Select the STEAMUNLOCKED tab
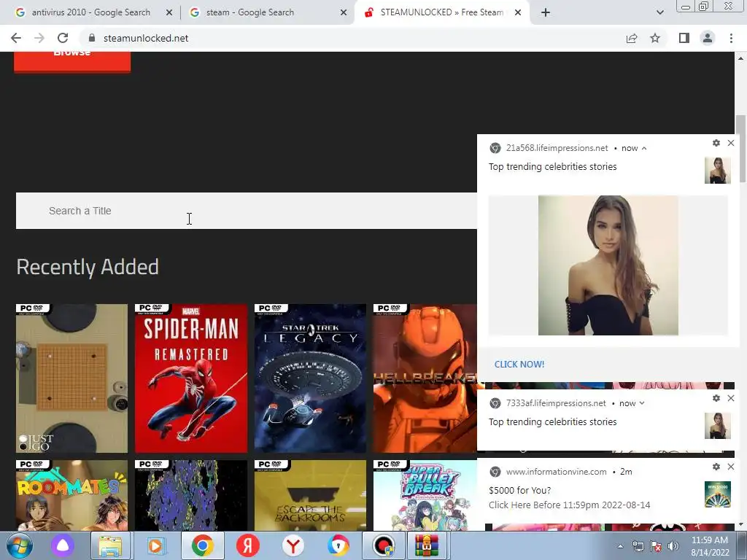The image size is (747, 560). tap(441, 12)
